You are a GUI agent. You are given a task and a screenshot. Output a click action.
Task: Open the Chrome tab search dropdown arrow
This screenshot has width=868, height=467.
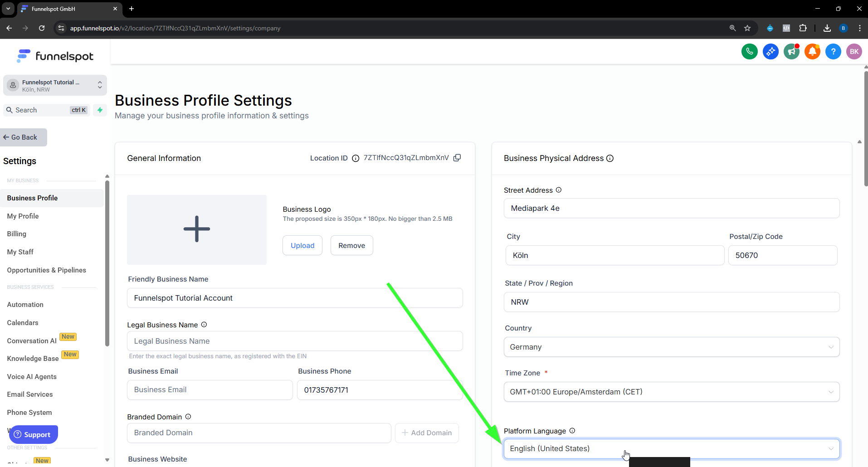pos(8,9)
